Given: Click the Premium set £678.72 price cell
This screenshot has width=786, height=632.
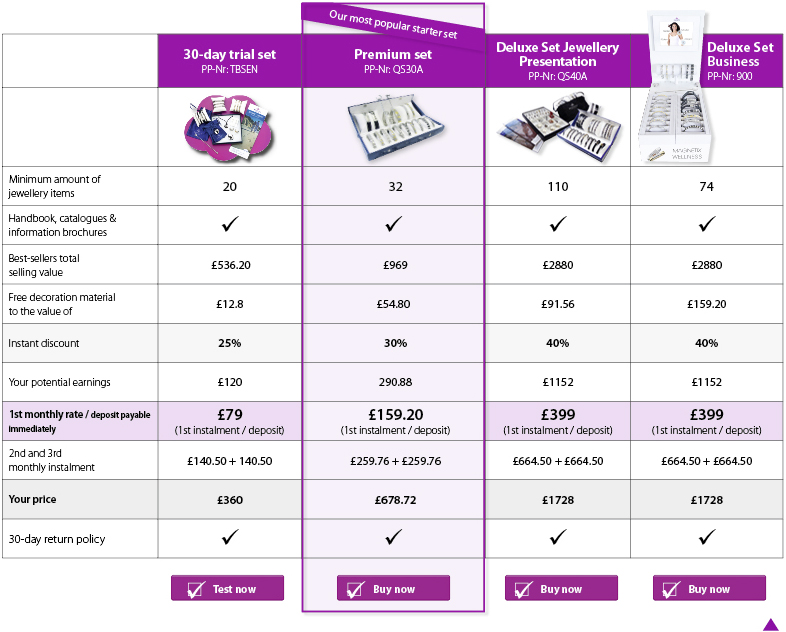Looking at the screenshot, I should point(394,500).
